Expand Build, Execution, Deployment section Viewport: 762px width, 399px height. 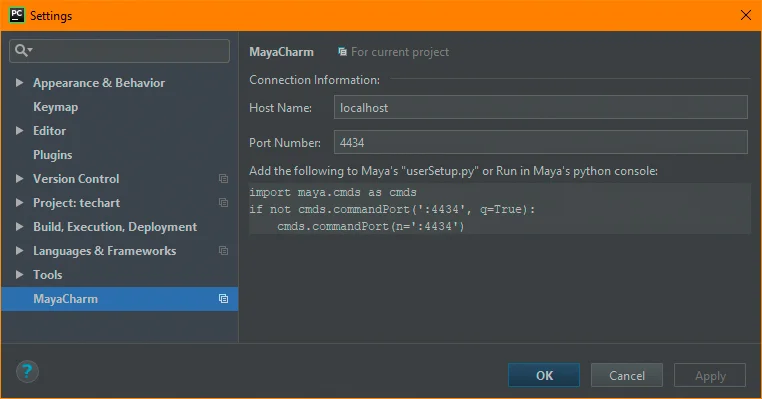click(x=19, y=226)
